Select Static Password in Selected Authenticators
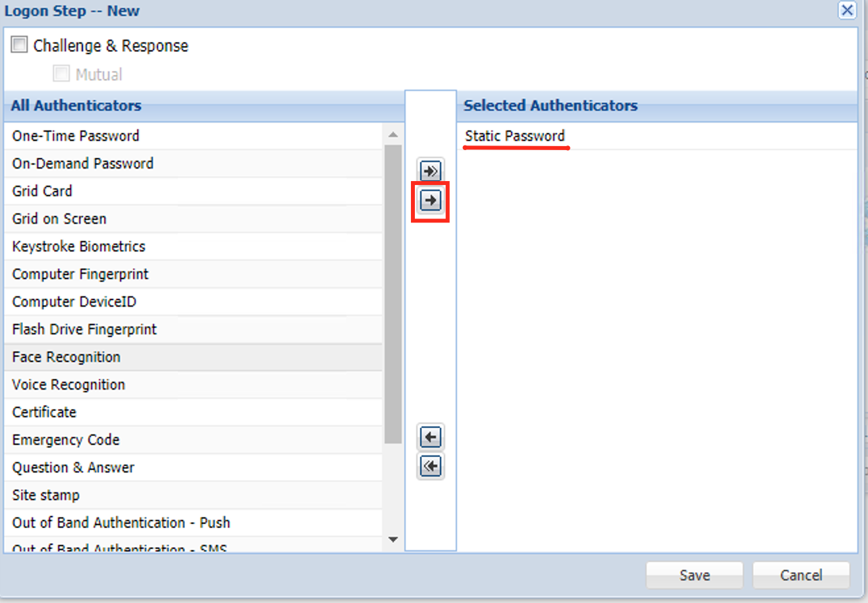 pos(515,136)
